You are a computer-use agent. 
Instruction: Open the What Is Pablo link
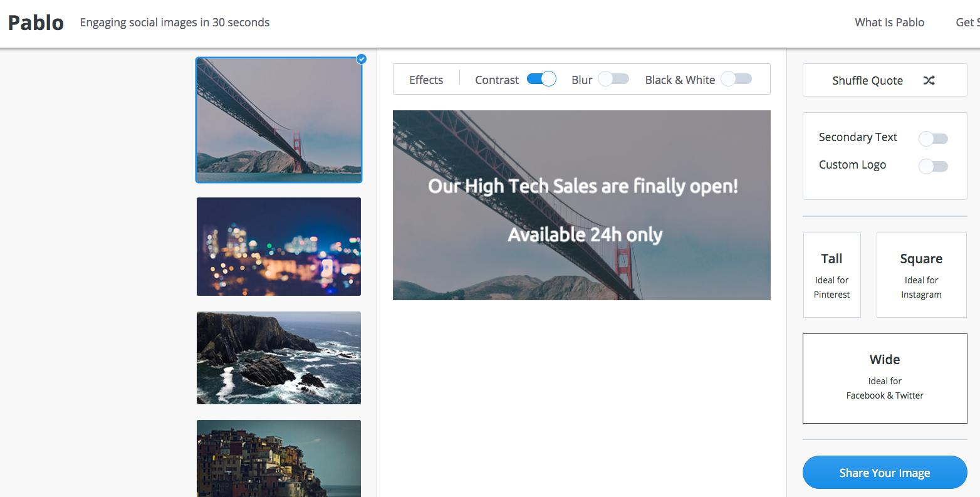point(889,23)
